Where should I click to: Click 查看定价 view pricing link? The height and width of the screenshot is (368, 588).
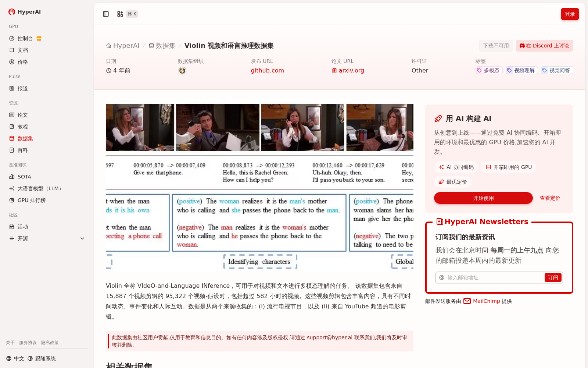point(550,198)
